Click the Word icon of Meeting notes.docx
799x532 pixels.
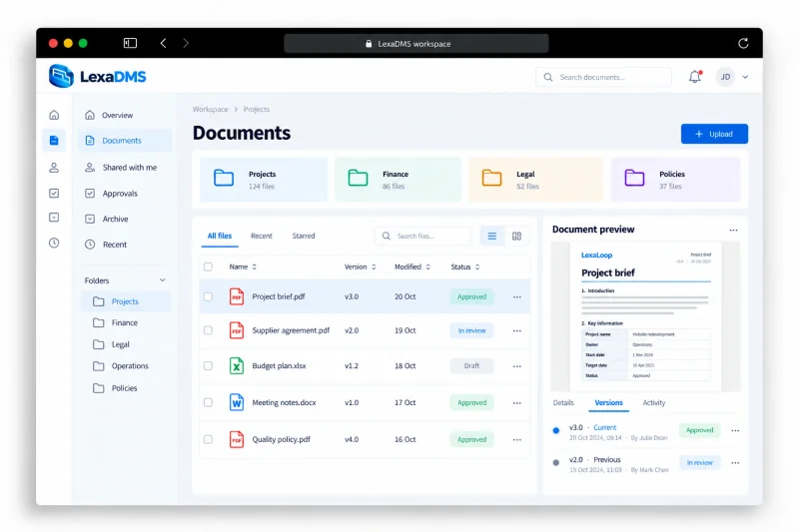[237, 402]
